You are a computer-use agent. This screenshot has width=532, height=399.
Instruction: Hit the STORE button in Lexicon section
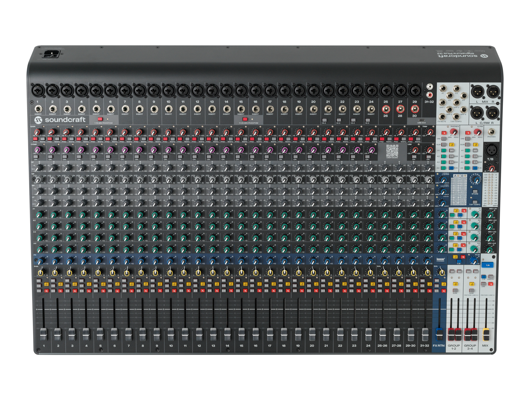[475, 191]
